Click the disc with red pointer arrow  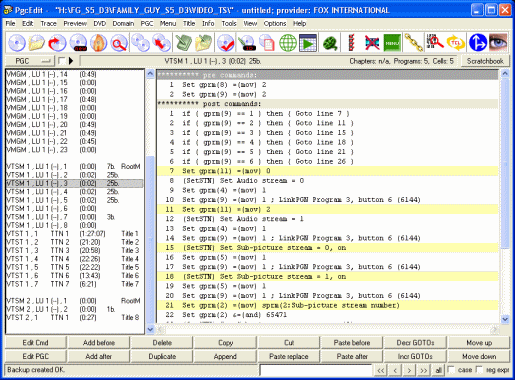pos(161,43)
